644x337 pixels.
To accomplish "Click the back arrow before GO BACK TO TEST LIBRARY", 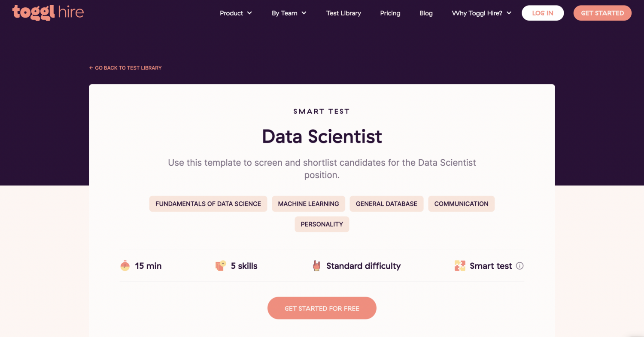I will 91,67.
